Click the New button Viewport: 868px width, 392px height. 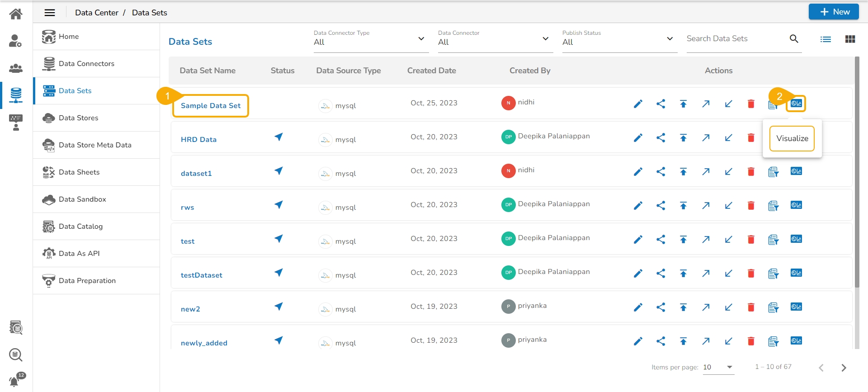pos(834,12)
